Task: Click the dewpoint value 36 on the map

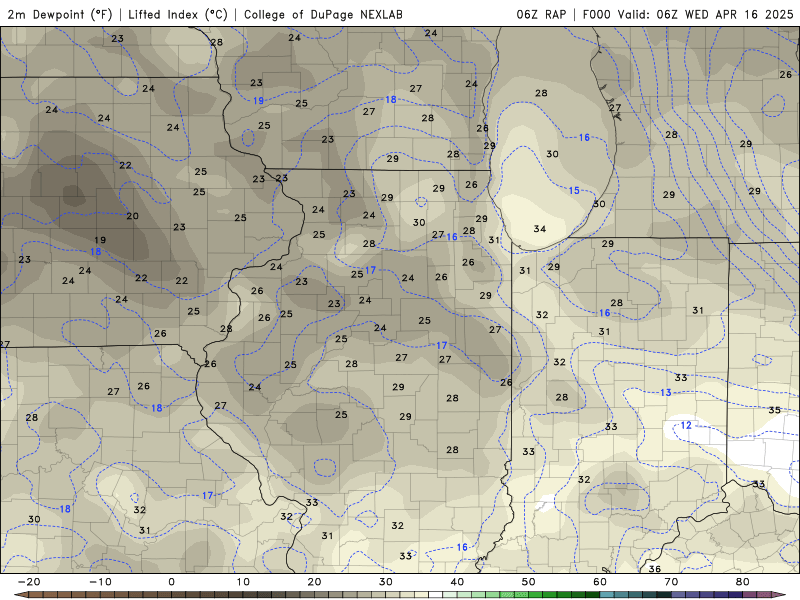Action: [655, 568]
